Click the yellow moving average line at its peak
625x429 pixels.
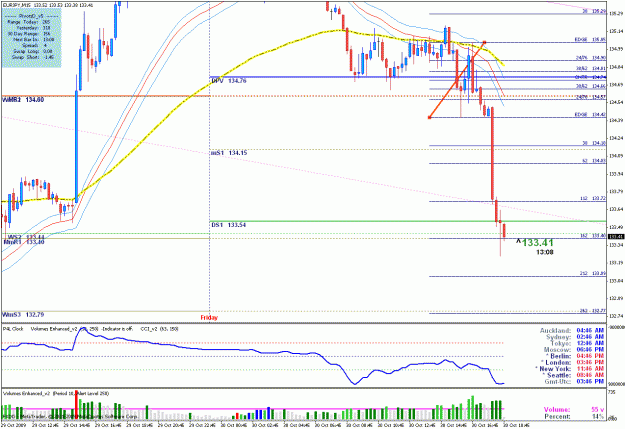click(x=340, y=30)
